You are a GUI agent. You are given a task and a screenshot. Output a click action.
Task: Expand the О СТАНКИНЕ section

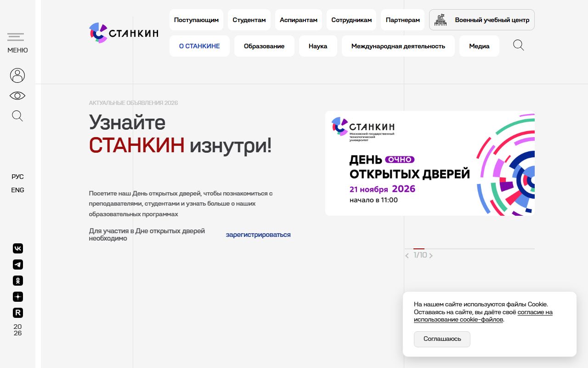tap(199, 46)
